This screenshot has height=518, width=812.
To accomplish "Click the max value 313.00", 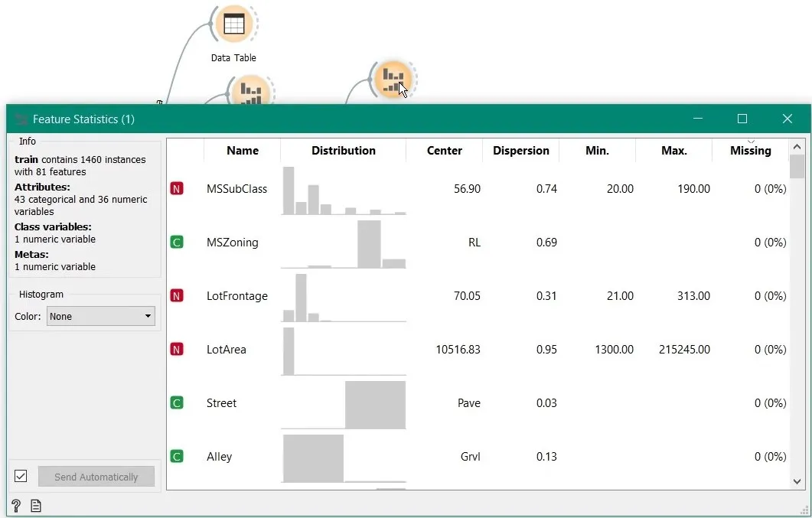I will 694,296.
